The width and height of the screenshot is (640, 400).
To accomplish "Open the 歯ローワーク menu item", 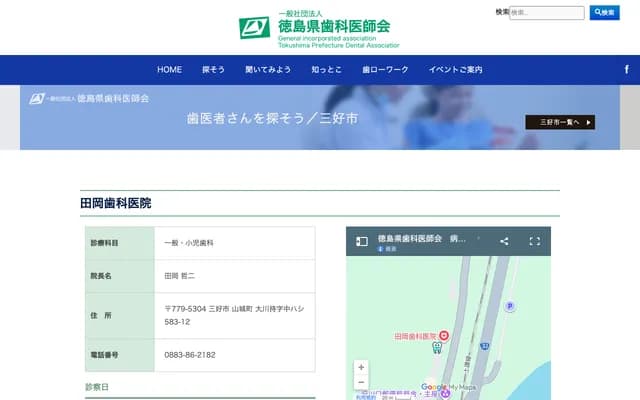I will pyautogui.click(x=385, y=70).
